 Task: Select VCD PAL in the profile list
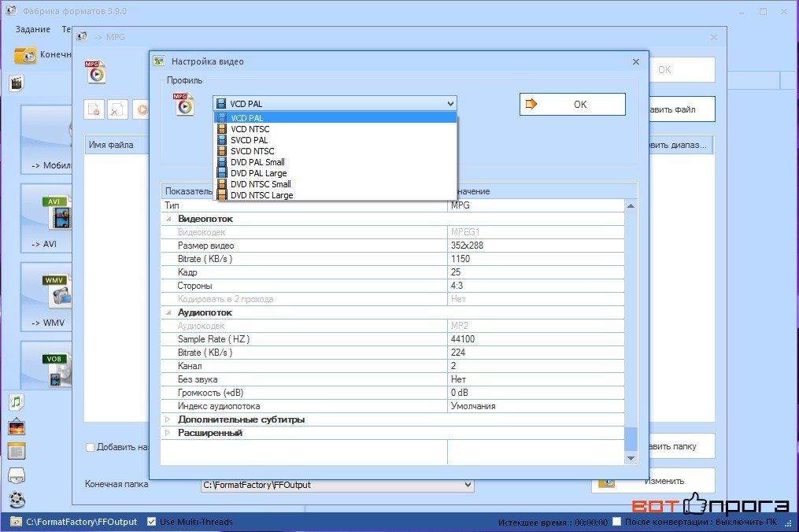click(x=336, y=118)
